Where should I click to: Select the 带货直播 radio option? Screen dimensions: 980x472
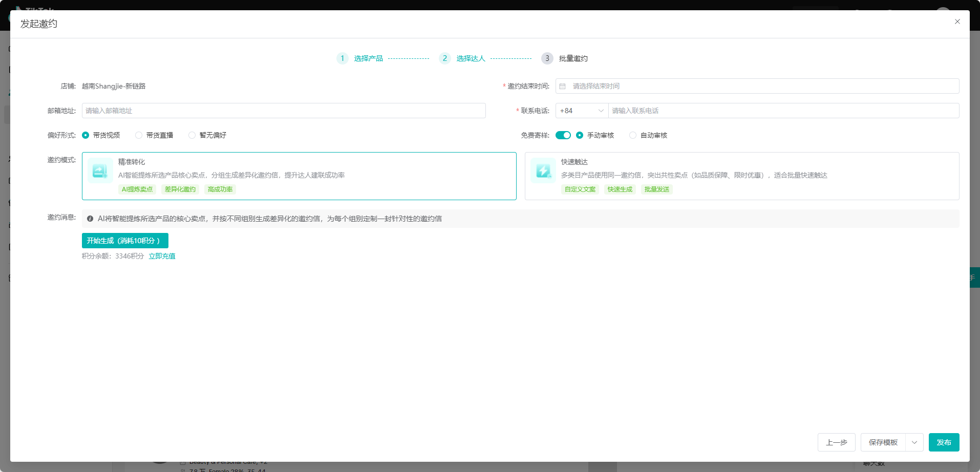coord(139,135)
